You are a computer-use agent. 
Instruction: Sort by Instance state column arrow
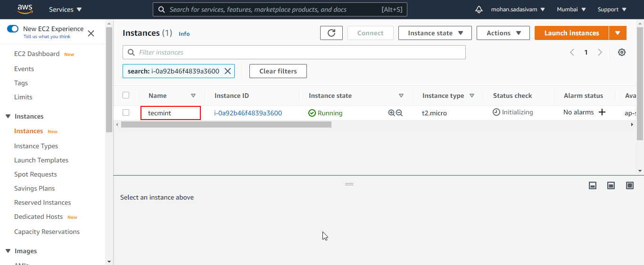coord(401,96)
